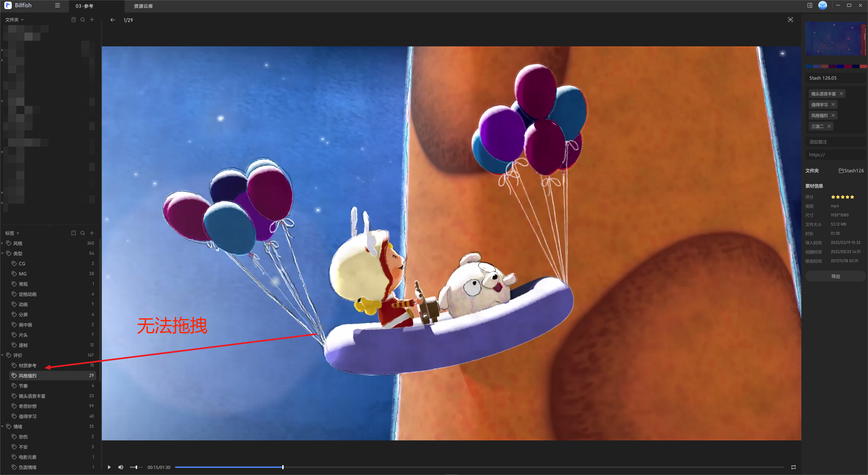Select the MG tag
The height and width of the screenshot is (475, 868).
click(x=53, y=273)
